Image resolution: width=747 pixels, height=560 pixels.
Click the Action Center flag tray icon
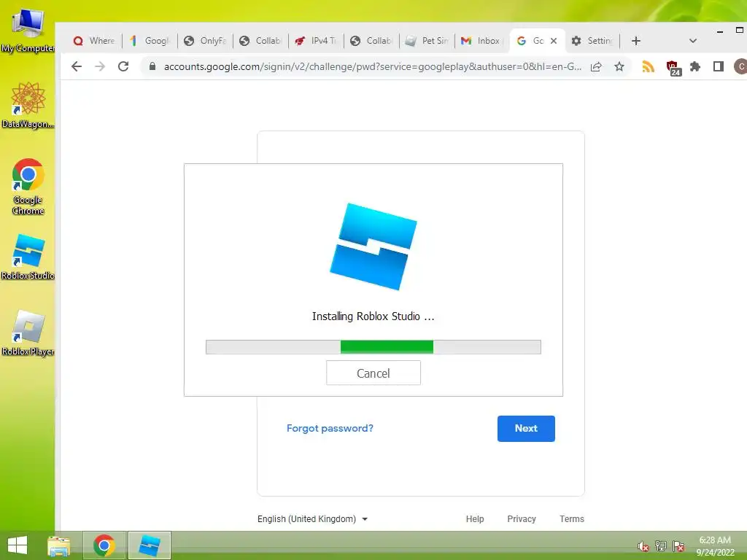click(678, 546)
